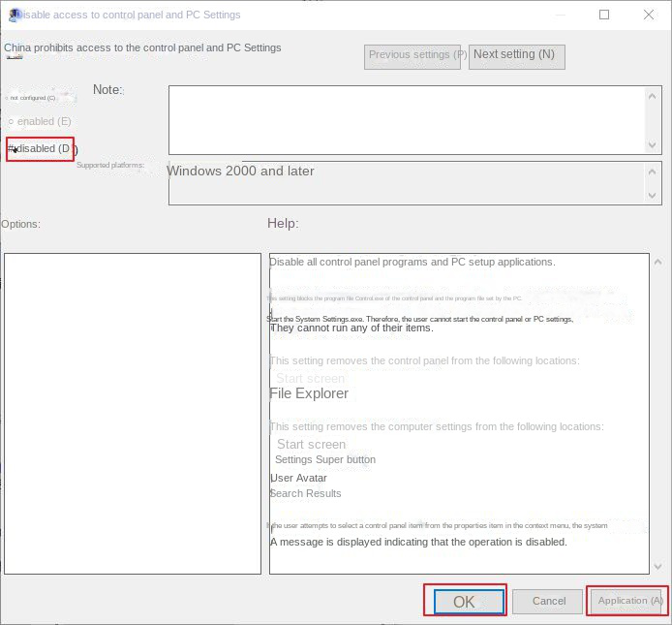Maximize the policy settings window
The width and height of the screenshot is (672, 625).
tap(604, 15)
